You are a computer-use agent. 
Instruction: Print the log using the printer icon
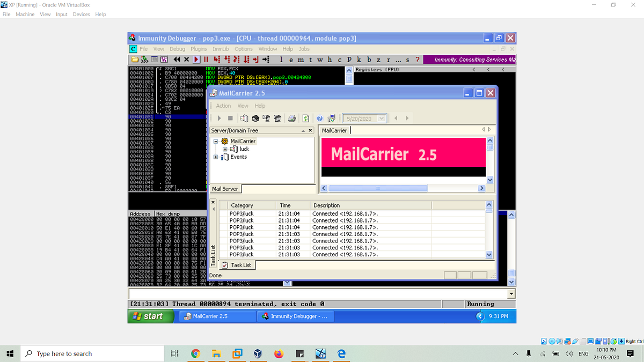point(292,118)
